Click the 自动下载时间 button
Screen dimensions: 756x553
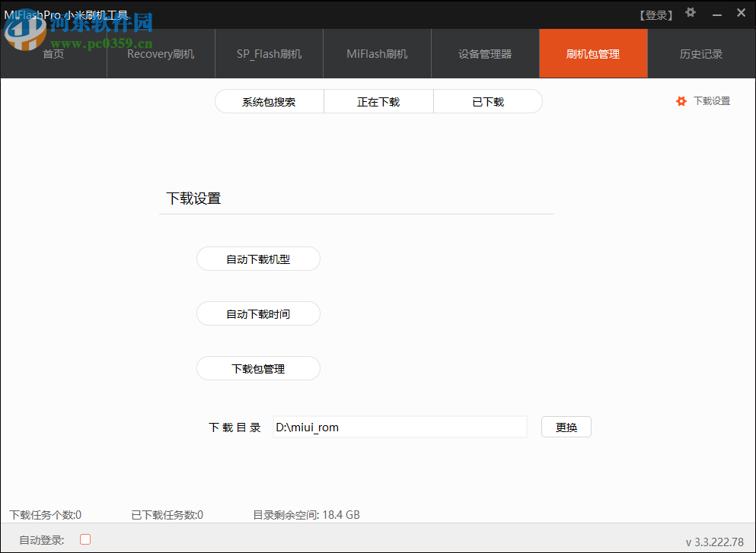[258, 313]
